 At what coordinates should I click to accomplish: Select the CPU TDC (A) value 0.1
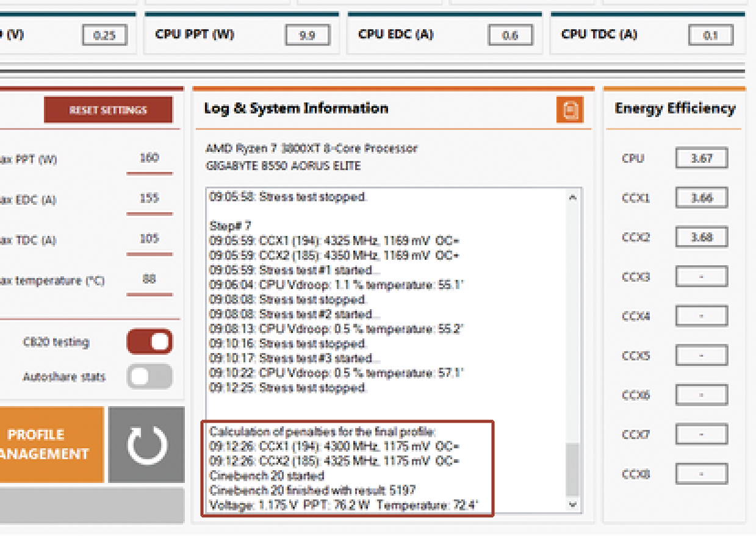click(x=710, y=35)
